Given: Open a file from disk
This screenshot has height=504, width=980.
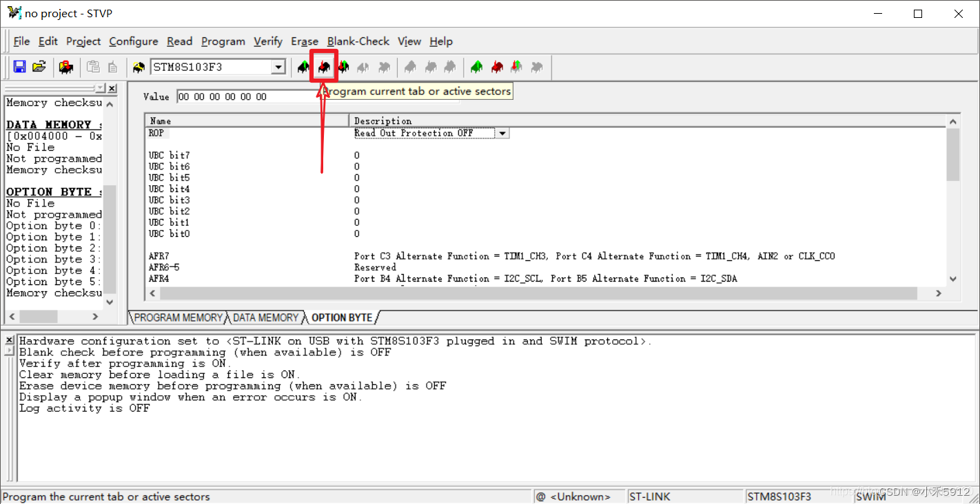Looking at the screenshot, I should pyautogui.click(x=39, y=66).
